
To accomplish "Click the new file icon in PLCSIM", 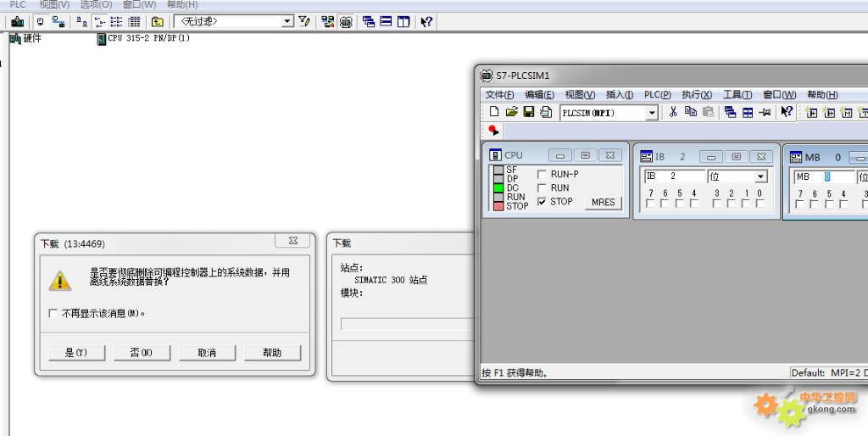I will coord(494,112).
